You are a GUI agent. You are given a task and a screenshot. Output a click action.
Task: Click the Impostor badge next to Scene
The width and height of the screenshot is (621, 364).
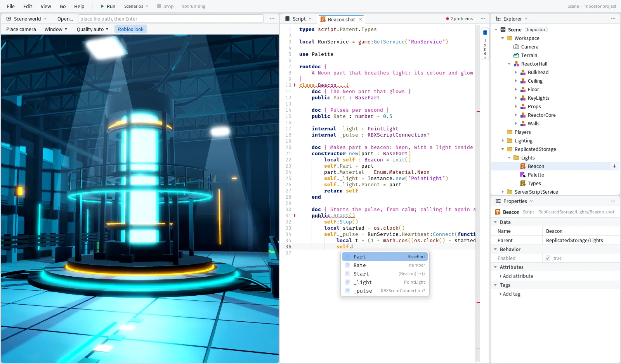[x=536, y=29]
